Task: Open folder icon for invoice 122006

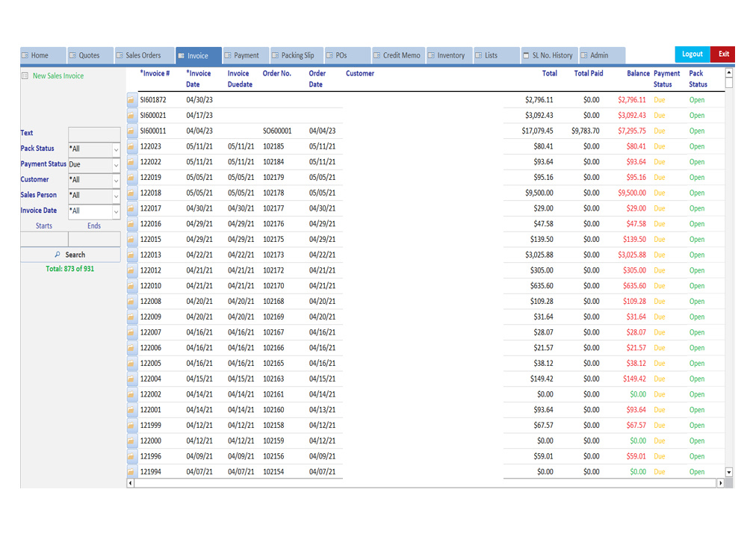Action: pyautogui.click(x=131, y=348)
